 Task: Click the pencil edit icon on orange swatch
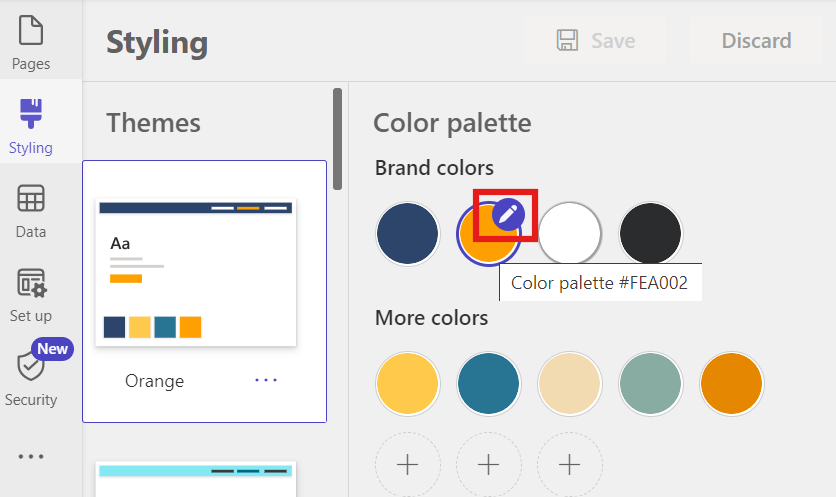[508, 214]
